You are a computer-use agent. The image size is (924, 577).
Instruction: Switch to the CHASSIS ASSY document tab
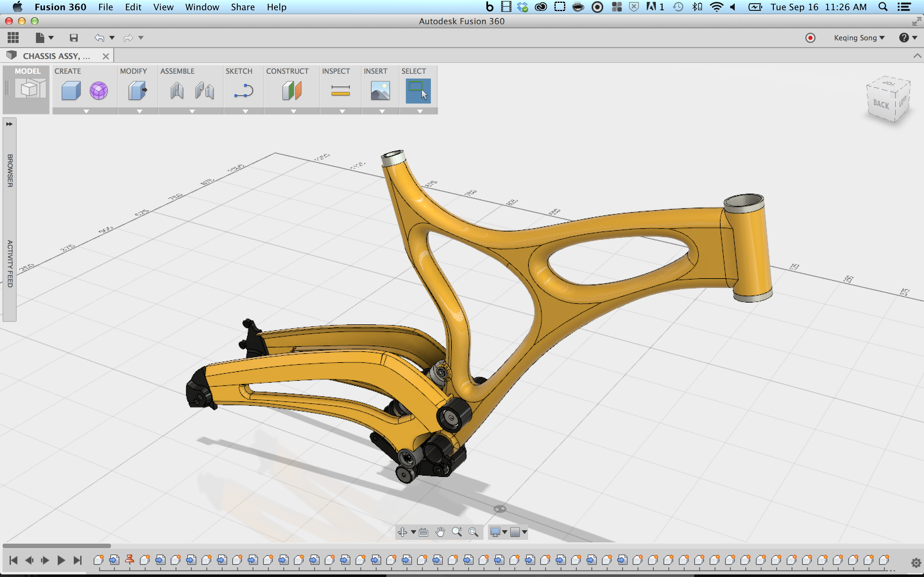(x=56, y=56)
